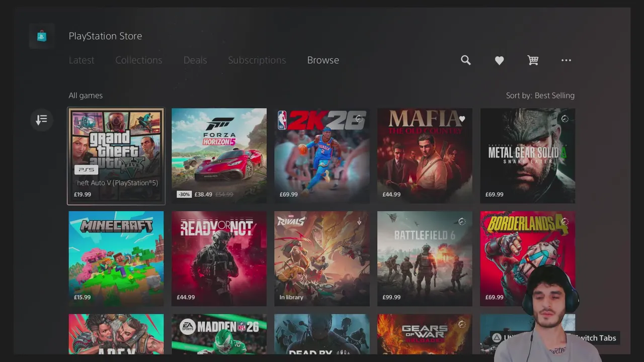Click the PS5 badge on GTA V tile
The width and height of the screenshot is (644, 362).
tap(87, 170)
